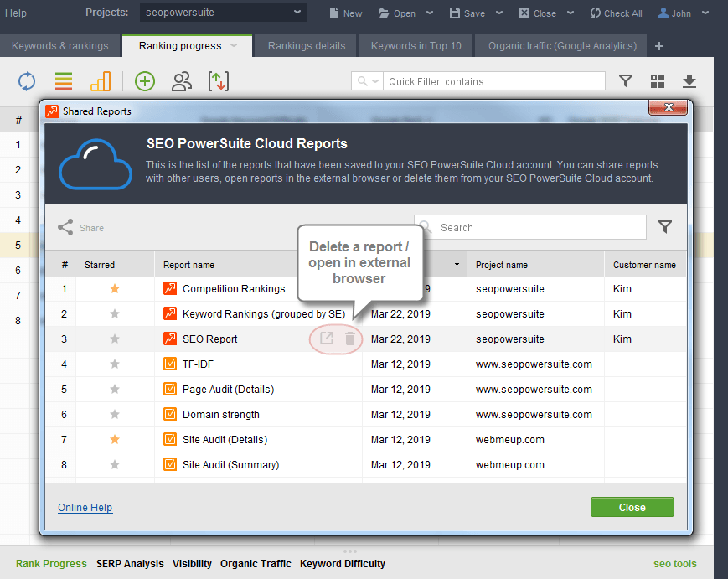The image size is (728, 579).
Task: Click the download export icon in toolbar
Action: tap(689, 81)
